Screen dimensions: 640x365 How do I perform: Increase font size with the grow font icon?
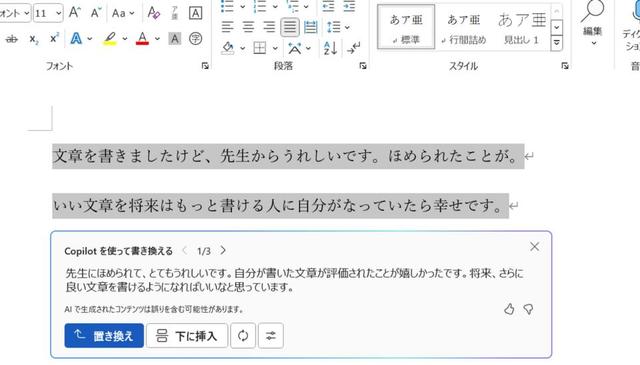coord(74,13)
